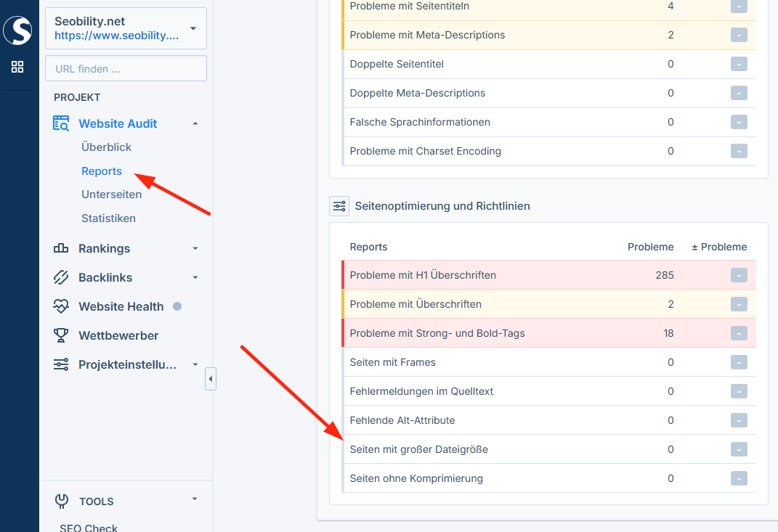This screenshot has width=778, height=532.
Task: Collapse the Website Audit menu
Action: tap(195, 123)
